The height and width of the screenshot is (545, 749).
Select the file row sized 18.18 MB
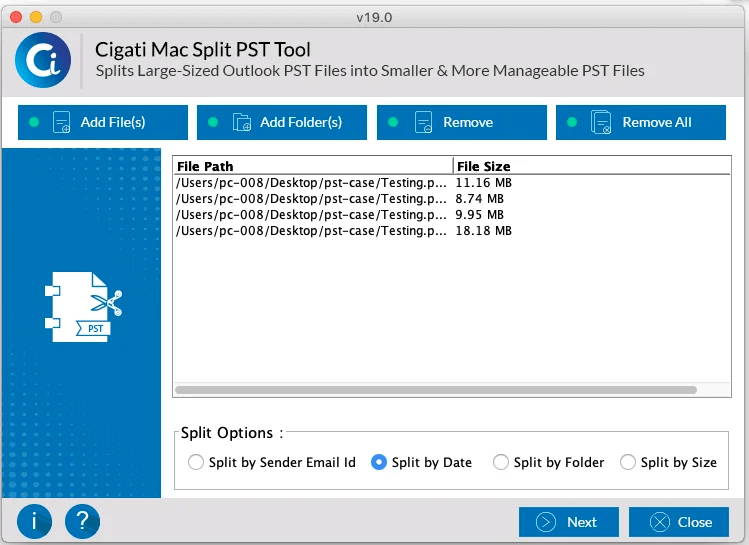(452, 231)
